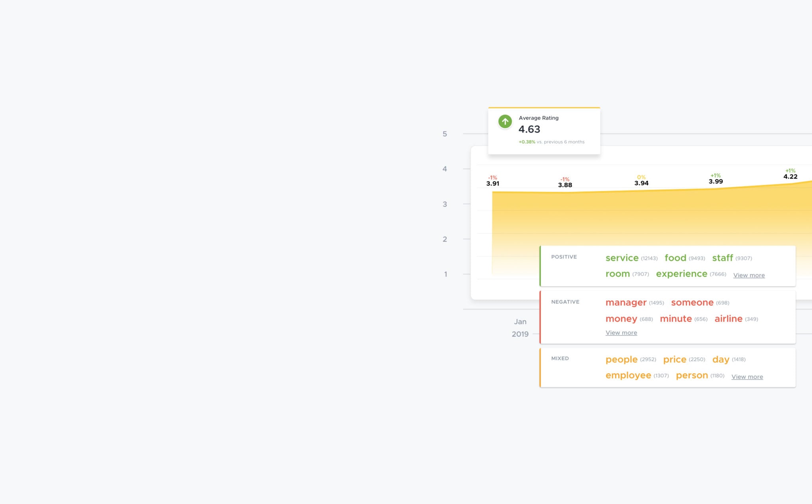Click the "-1%" marker above the 3.91 value

(492, 178)
